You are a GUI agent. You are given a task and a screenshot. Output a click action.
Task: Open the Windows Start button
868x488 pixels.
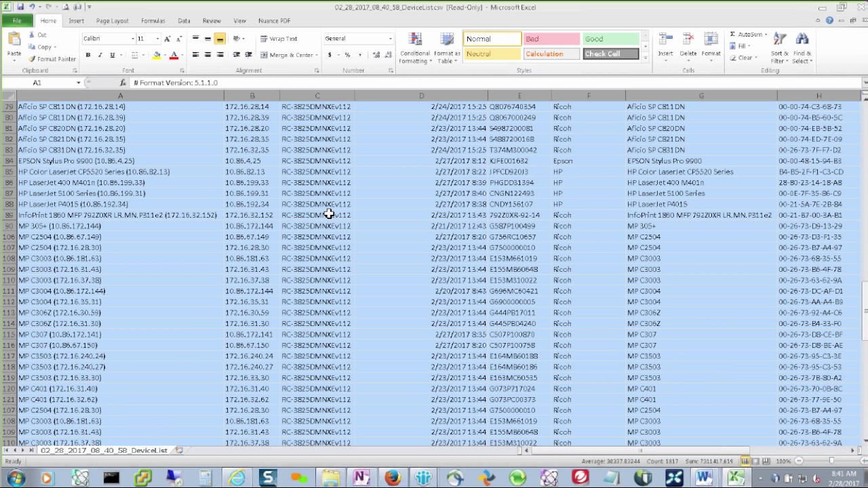(15, 479)
